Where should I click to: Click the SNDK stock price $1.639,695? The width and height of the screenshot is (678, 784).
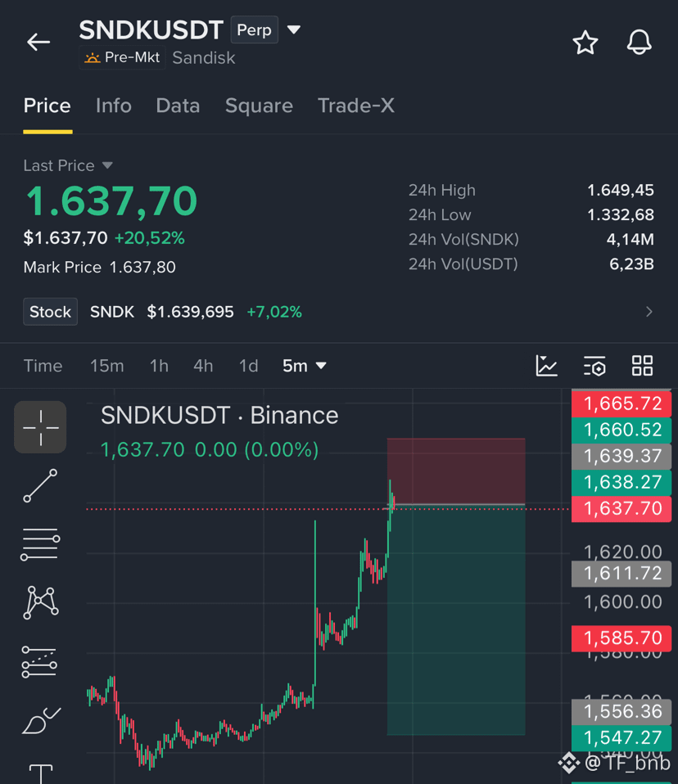point(190,312)
